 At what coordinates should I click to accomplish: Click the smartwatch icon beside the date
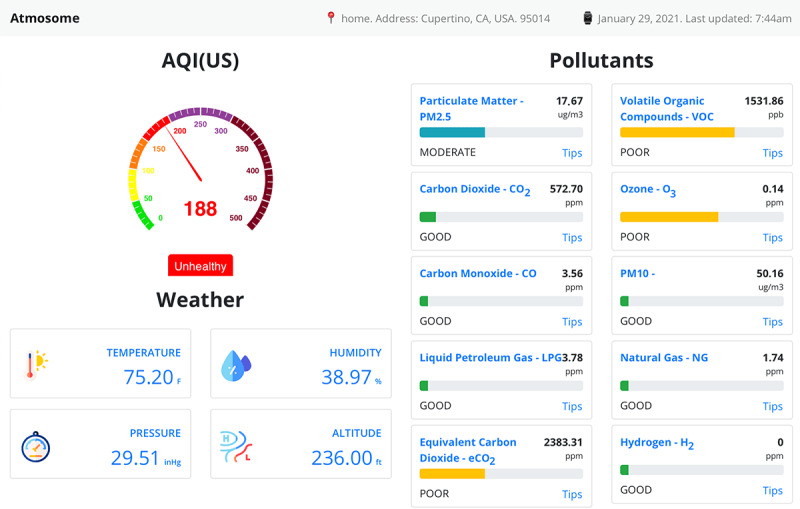pos(588,18)
